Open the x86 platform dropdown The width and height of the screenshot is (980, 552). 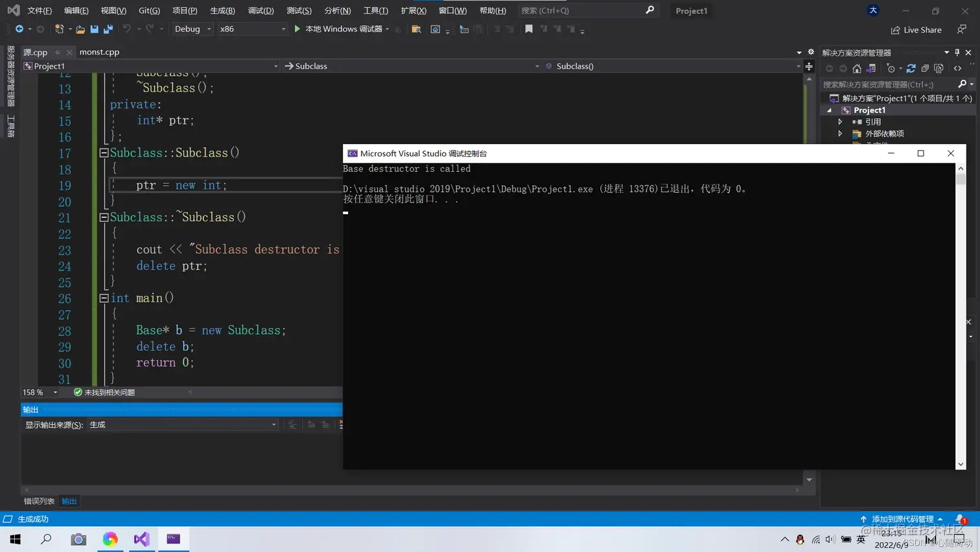252,29
